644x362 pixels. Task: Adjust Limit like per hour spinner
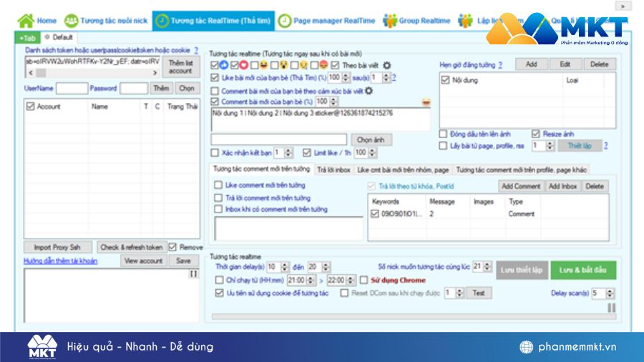coord(372,152)
